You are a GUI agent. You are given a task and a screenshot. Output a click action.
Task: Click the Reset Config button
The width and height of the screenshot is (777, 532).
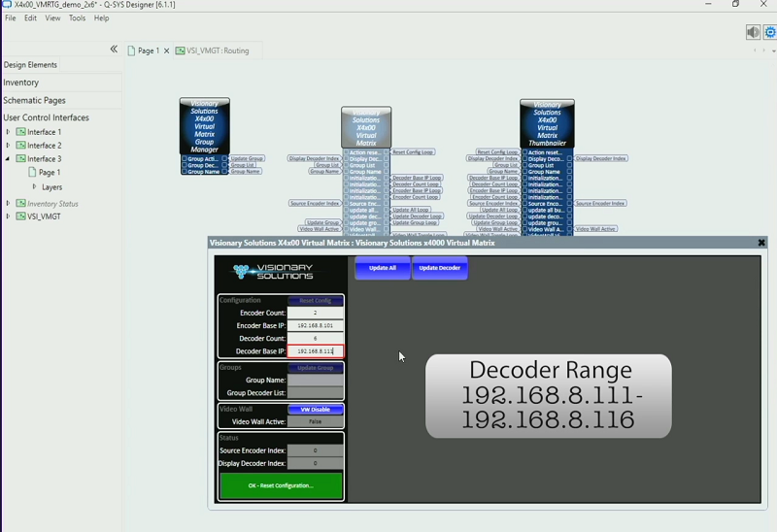coord(315,300)
